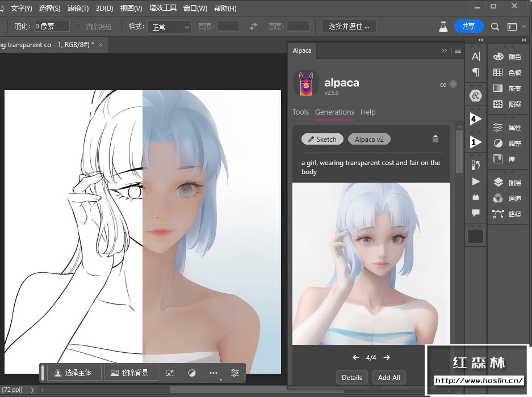Switch to the Help tab in Alpaca

(368, 112)
